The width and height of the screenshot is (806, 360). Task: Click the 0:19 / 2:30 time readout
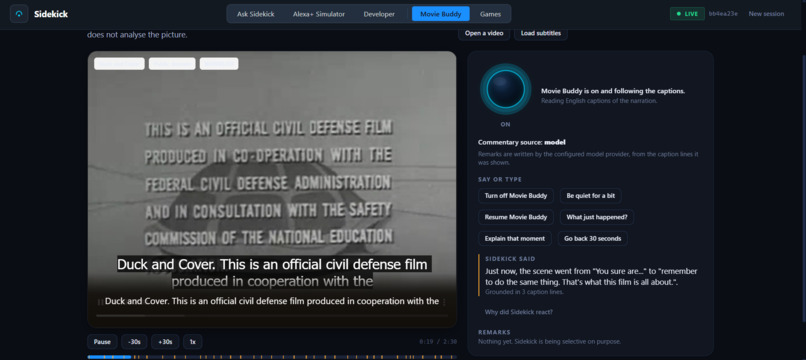[x=438, y=342]
